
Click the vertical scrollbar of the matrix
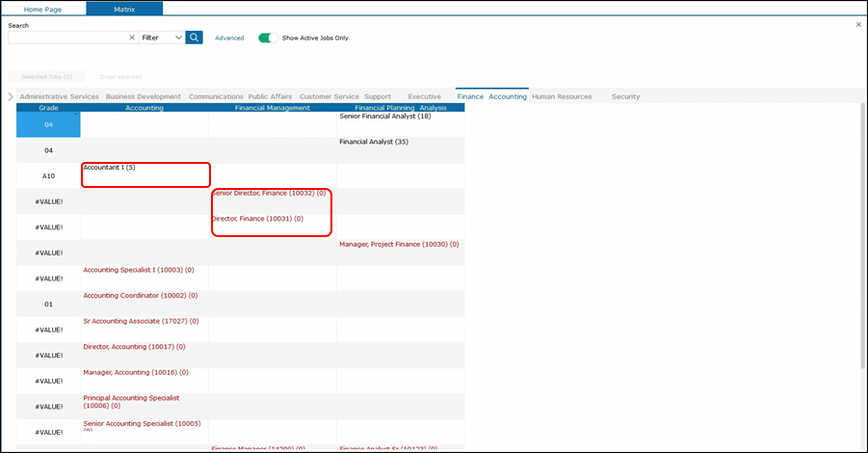coord(862,241)
